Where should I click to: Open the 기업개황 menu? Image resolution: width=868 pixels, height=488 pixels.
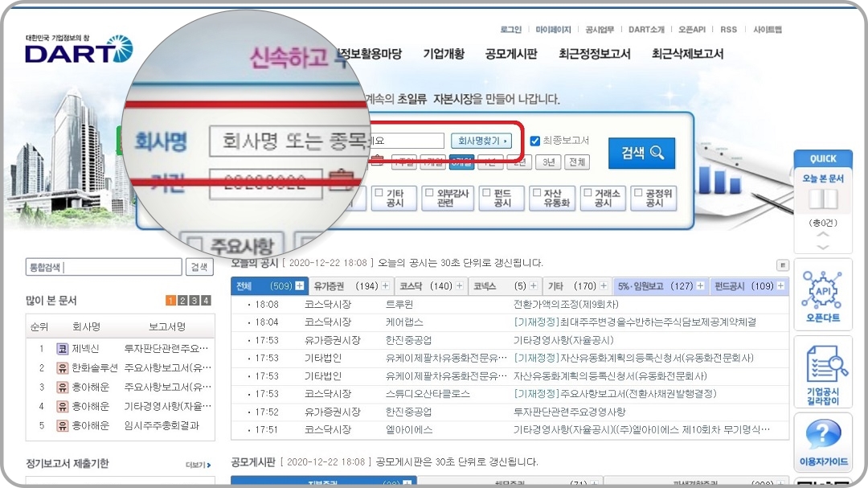pyautogui.click(x=444, y=54)
